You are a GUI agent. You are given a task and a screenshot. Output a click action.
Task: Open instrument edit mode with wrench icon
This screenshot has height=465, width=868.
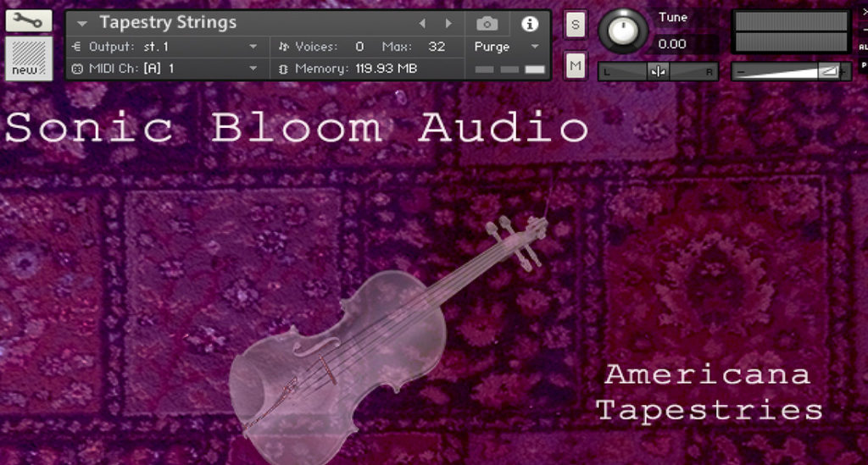[x=29, y=21]
